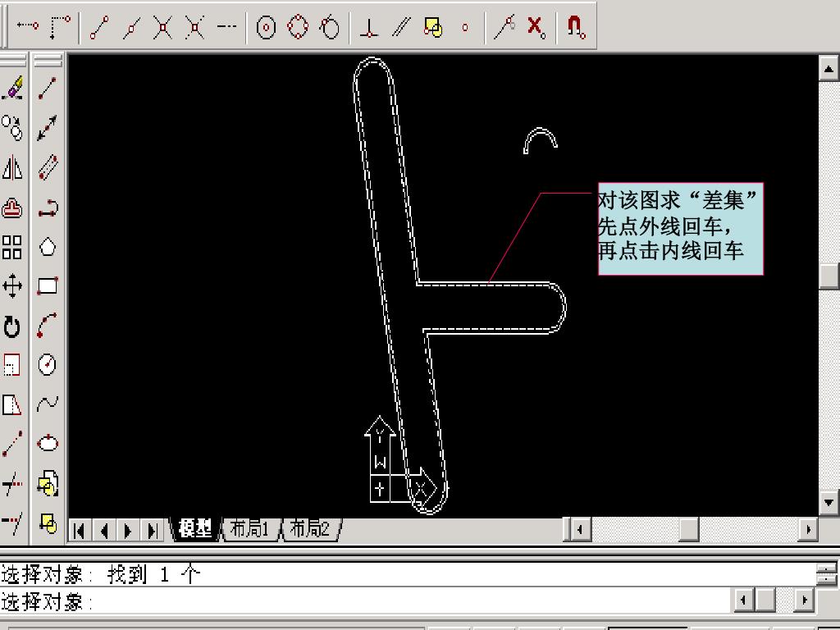Select the Scale tool

12,365
